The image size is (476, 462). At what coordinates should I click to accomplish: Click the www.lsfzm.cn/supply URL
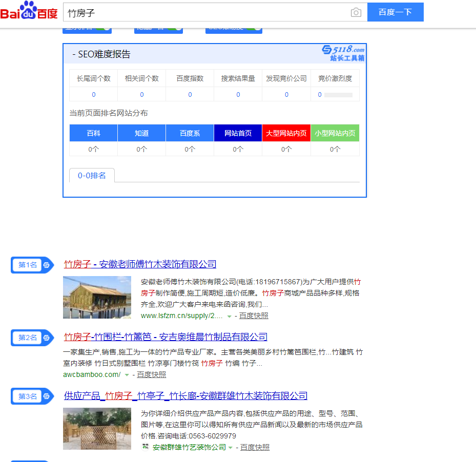tap(181, 316)
